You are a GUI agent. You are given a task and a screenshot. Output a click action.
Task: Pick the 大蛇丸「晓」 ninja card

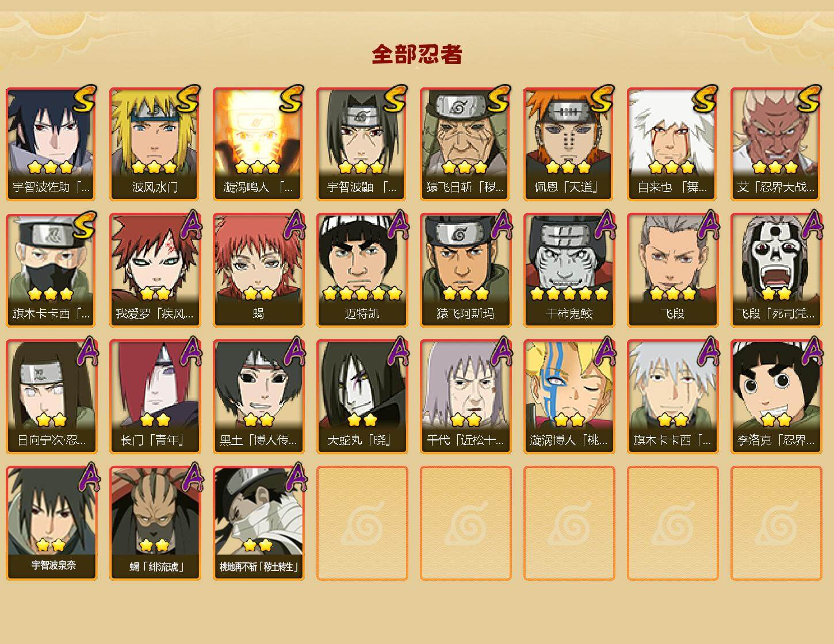tap(362, 397)
